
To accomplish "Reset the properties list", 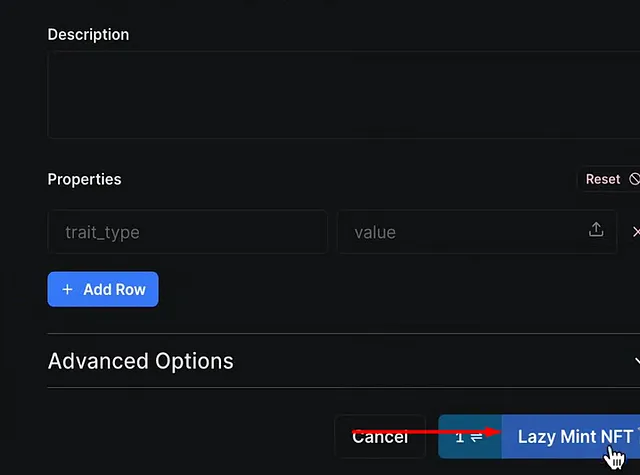I will [609, 179].
